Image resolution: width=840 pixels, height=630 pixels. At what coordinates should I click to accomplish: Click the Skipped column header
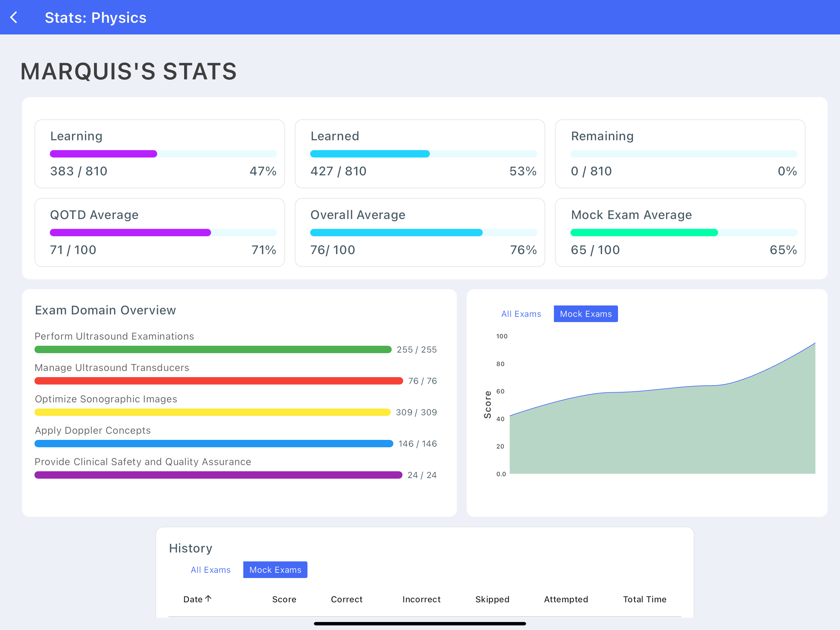click(x=492, y=599)
